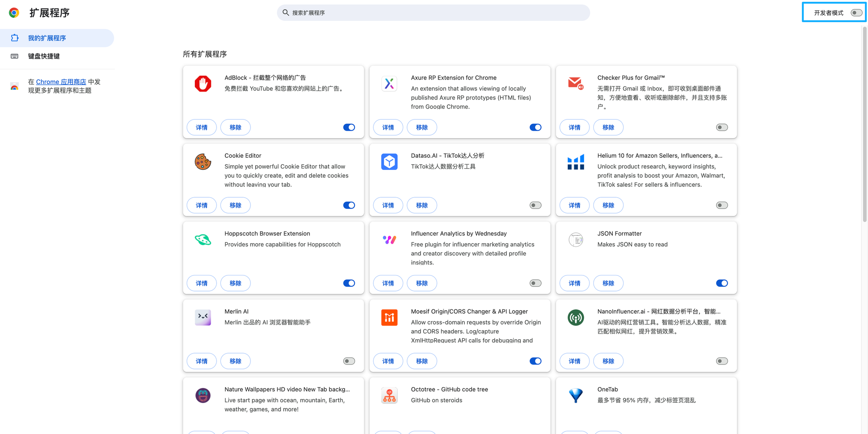Viewport: 868px width, 434px height.
Task: Turn on the Helium 10 toggle
Action: tap(722, 205)
